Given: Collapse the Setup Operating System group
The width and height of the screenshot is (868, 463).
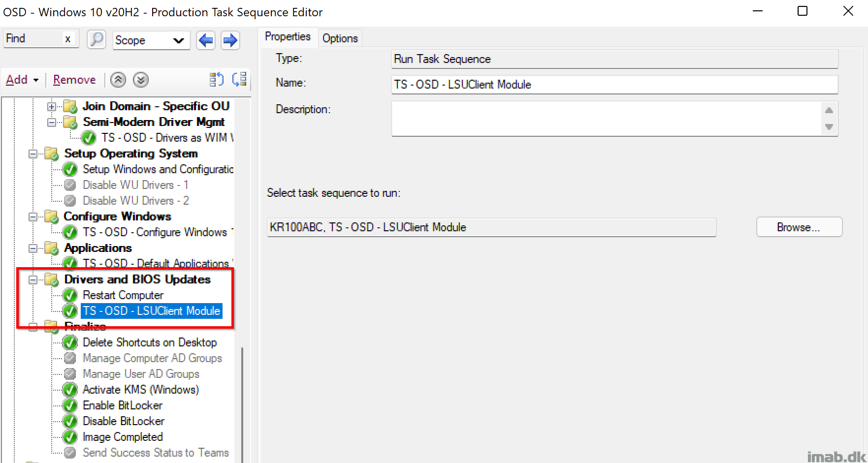Looking at the screenshot, I should coord(33,154).
